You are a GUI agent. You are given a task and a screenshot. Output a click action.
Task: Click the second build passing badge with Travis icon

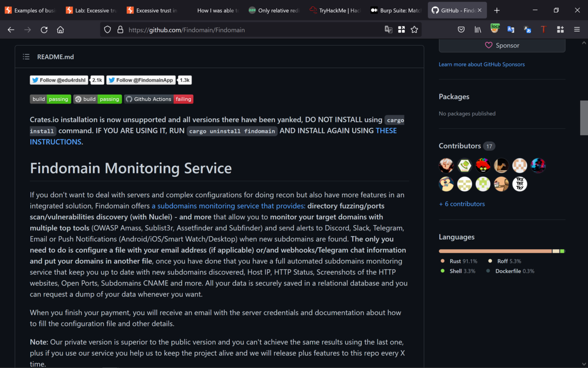coord(98,99)
